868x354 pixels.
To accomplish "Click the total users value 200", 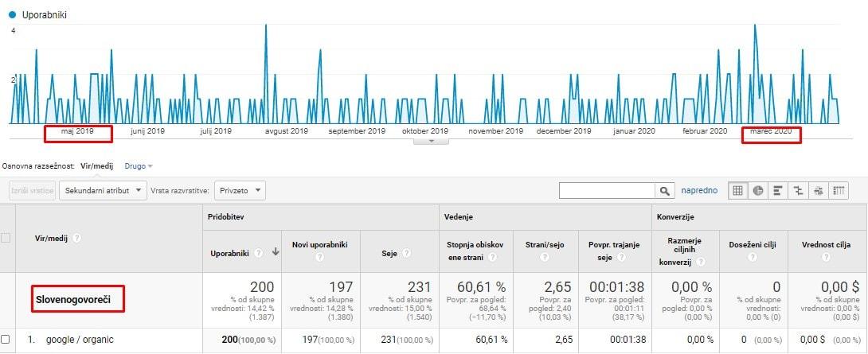I will [x=262, y=286].
